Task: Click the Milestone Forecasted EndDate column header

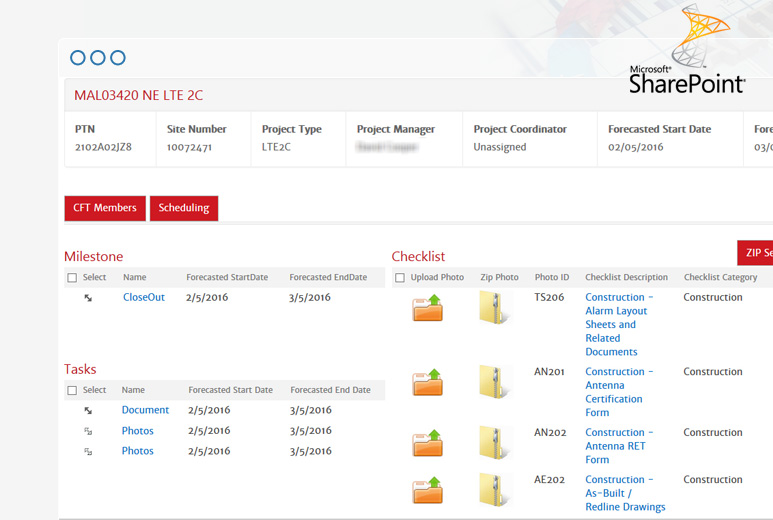Action: coord(328,277)
